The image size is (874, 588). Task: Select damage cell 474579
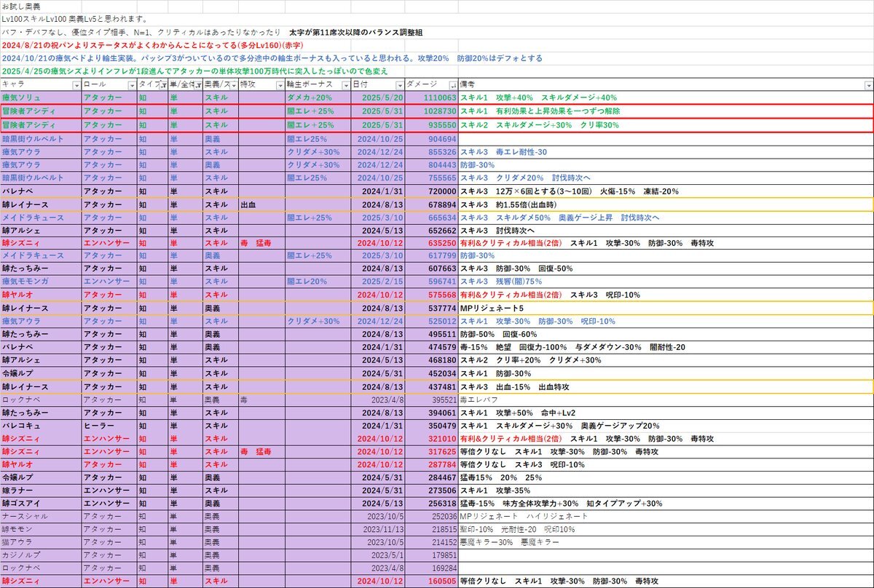(x=431, y=347)
